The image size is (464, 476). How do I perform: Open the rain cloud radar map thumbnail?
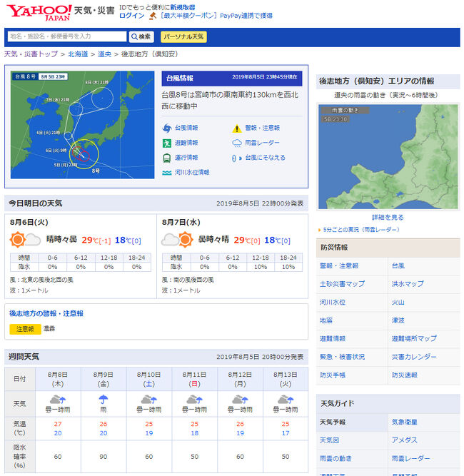click(x=388, y=156)
